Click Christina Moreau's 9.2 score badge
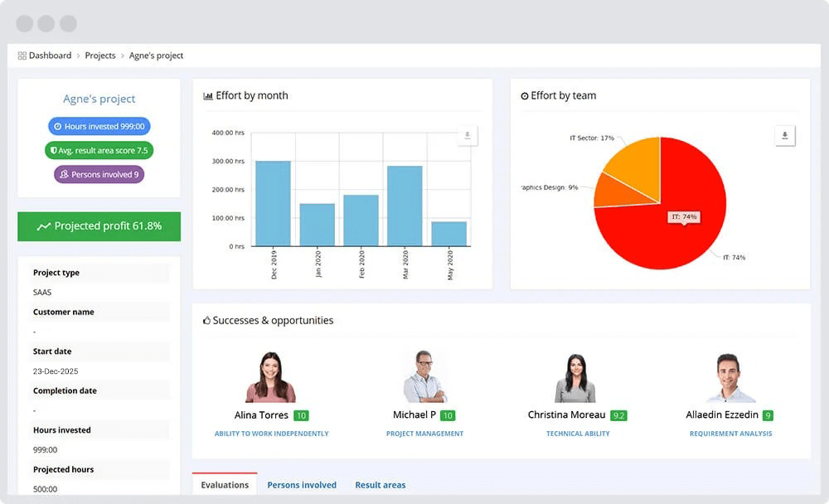The width and height of the screenshot is (829, 504). pos(619,414)
